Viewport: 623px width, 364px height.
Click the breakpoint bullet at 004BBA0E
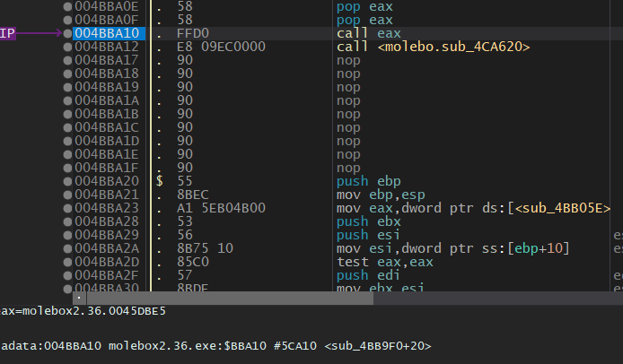click(x=67, y=6)
